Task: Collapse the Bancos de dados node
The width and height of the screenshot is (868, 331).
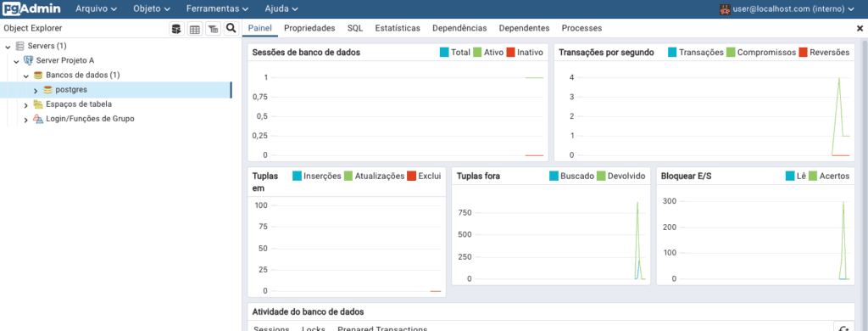Action: (x=26, y=76)
